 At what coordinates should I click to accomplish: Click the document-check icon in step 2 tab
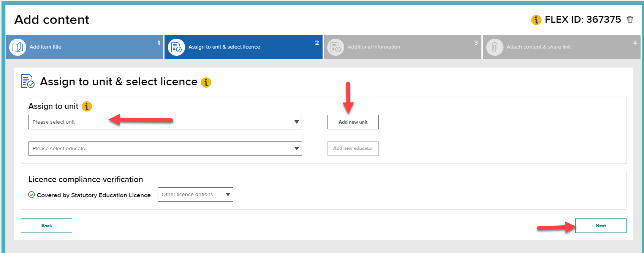pyautogui.click(x=176, y=47)
